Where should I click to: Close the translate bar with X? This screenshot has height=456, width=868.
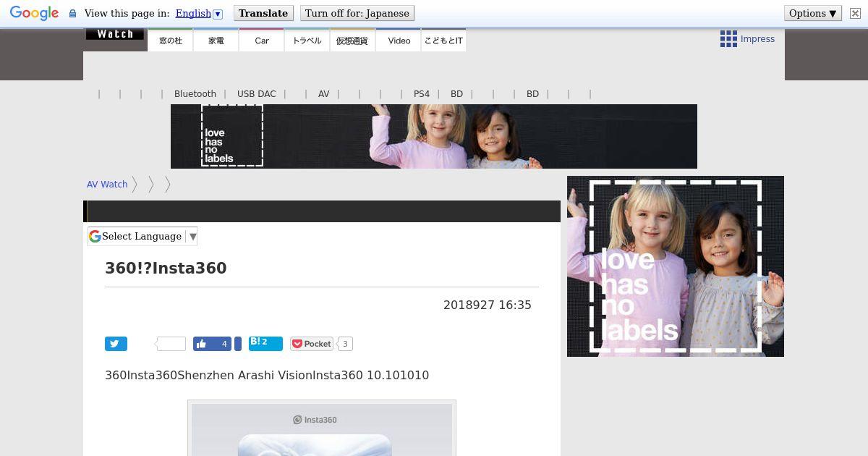tap(855, 13)
